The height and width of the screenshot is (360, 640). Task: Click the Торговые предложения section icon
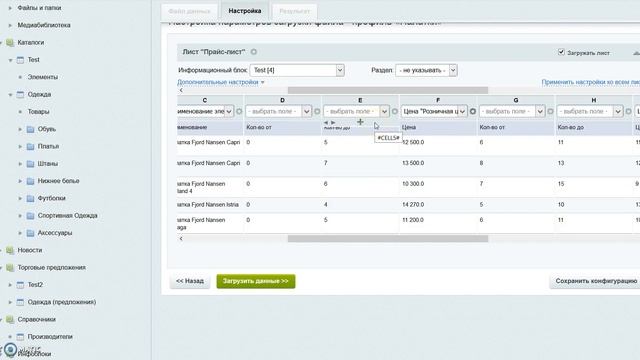click(10, 268)
